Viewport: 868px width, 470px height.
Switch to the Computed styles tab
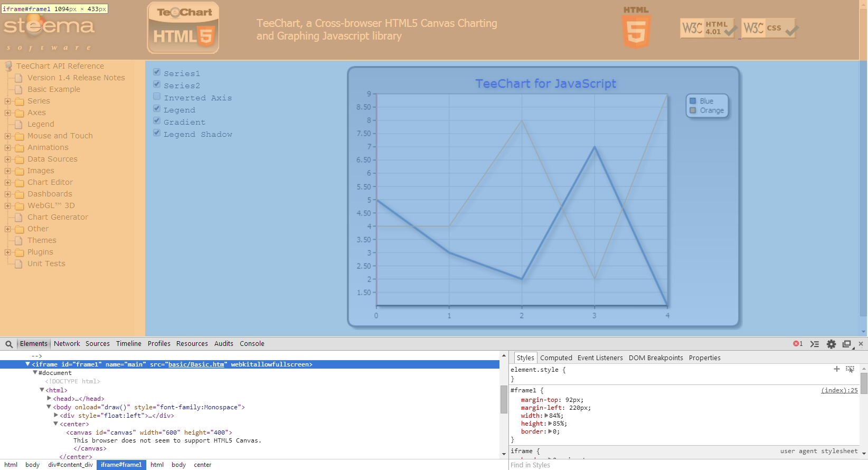point(556,358)
